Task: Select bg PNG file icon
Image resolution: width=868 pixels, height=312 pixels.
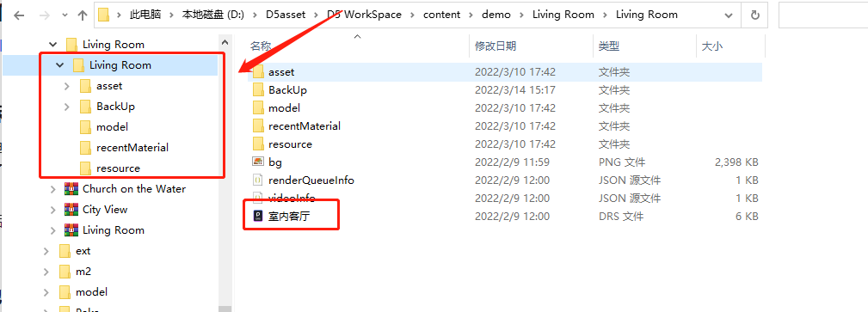Action: (258, 162)
